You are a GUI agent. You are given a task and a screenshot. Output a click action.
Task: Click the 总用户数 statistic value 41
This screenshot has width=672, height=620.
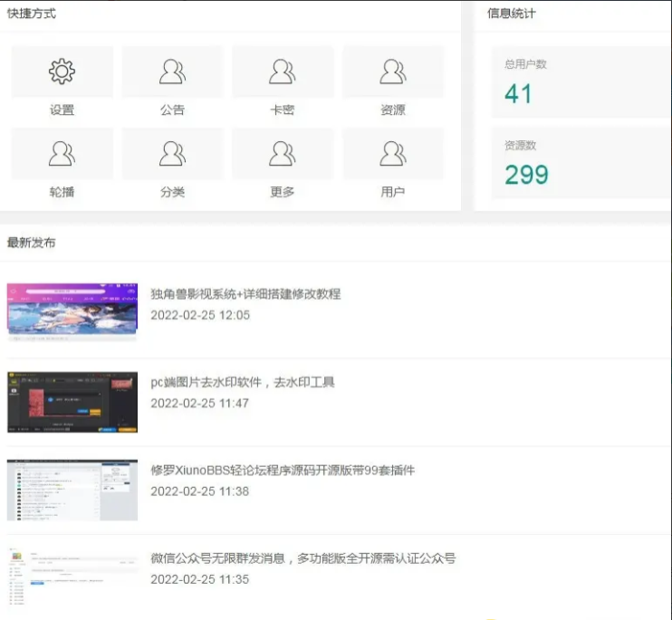pos(519,94)
